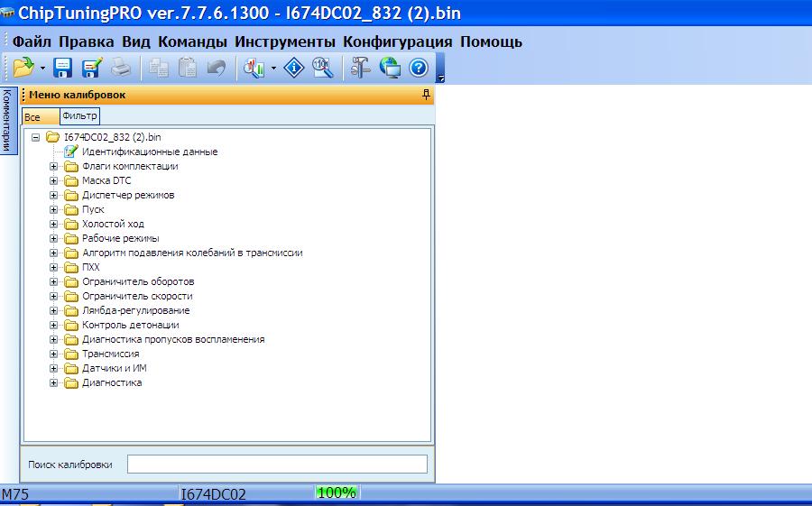Viewport: 812px width, 506px height.
Task: Open the Помощь menu
Action: 491,41
